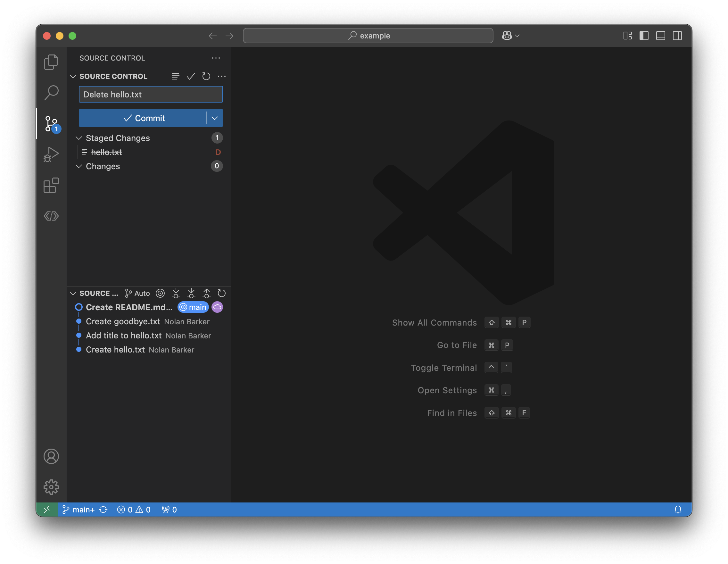
Task: Open errors and warnings in status bar
Action: pos(134,510)
